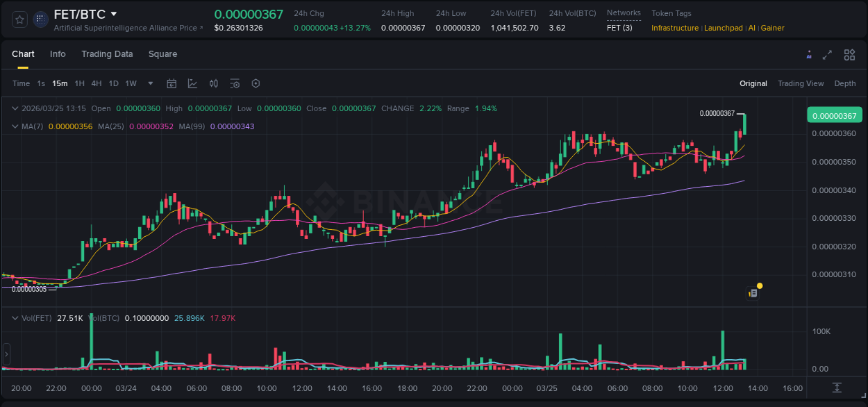Click the star icon to favorite FET/BTC
Screen dimensions: 868x407
(x=19, y=19)
